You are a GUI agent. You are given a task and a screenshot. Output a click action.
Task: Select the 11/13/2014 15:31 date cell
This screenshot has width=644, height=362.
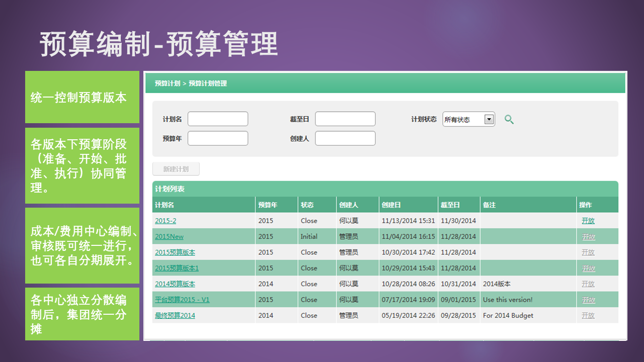pos(408,221)
